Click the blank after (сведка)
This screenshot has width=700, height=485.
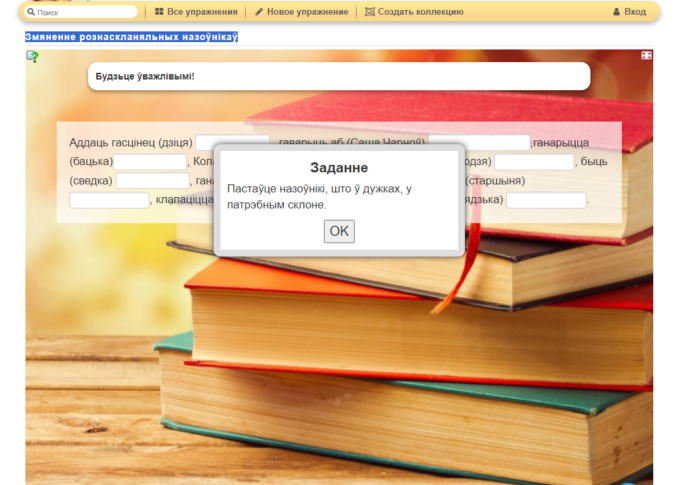coord(152,181)
